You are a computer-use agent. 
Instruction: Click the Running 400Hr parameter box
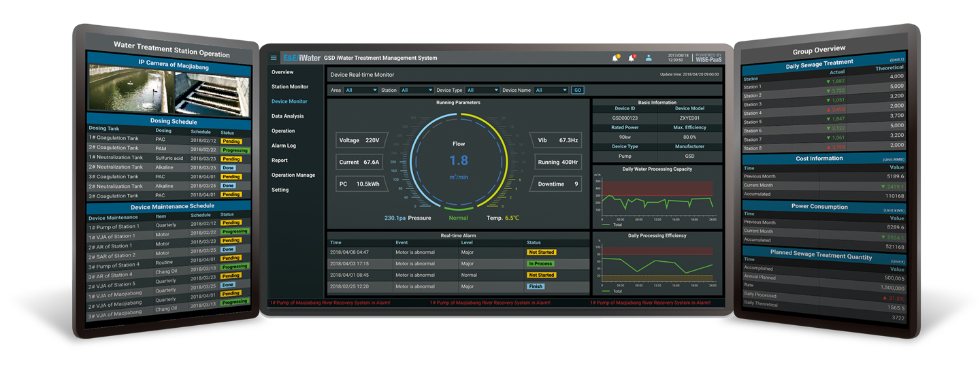558,163
